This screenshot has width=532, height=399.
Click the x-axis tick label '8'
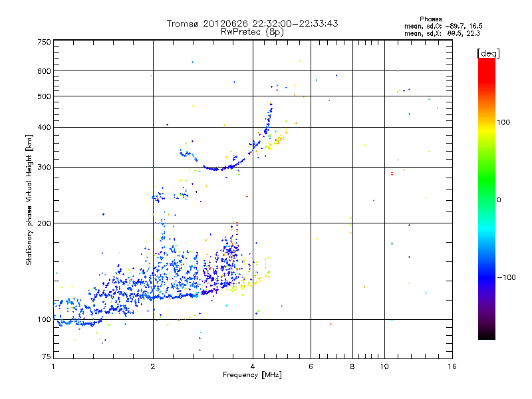tap(352, 366)
